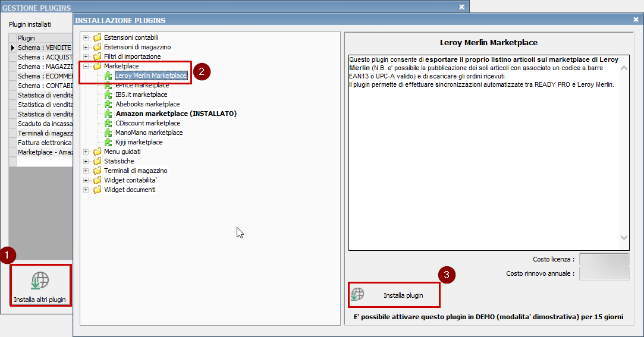Click the Estensioni contabili folder icon

pos(97,37)
